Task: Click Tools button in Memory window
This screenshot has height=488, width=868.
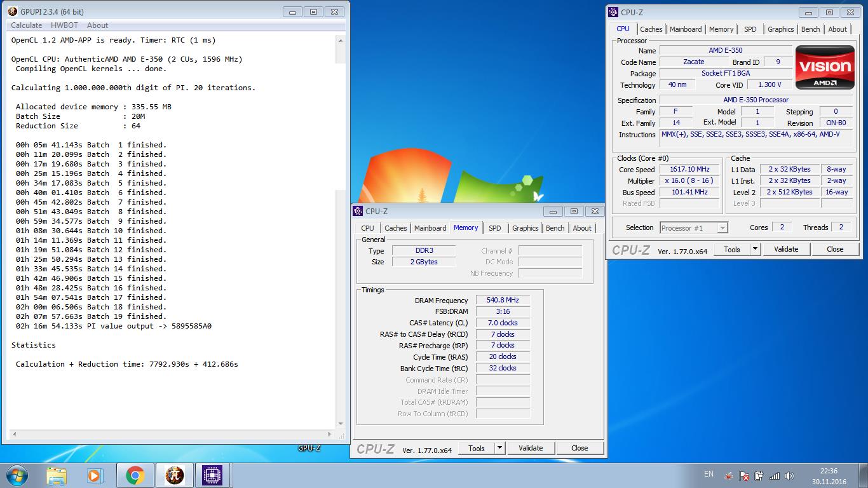Action: pos(477,448)
